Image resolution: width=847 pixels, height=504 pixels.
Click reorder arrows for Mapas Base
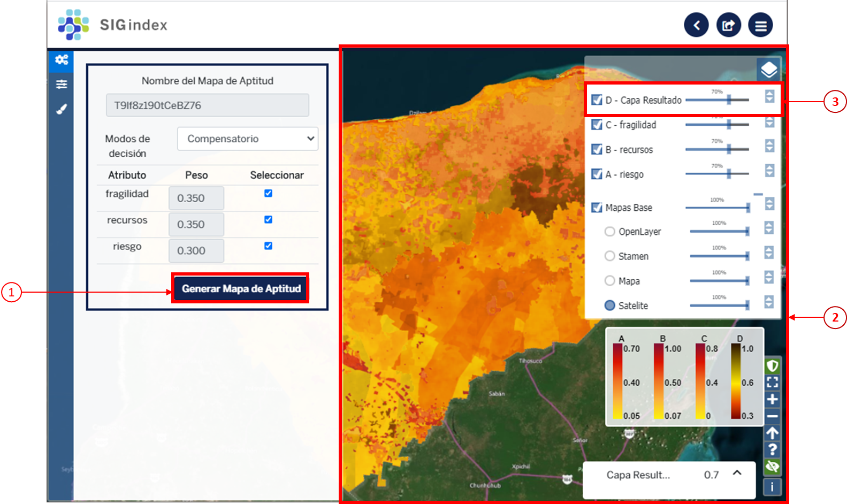pyautogui.click(x=769, y=204)
